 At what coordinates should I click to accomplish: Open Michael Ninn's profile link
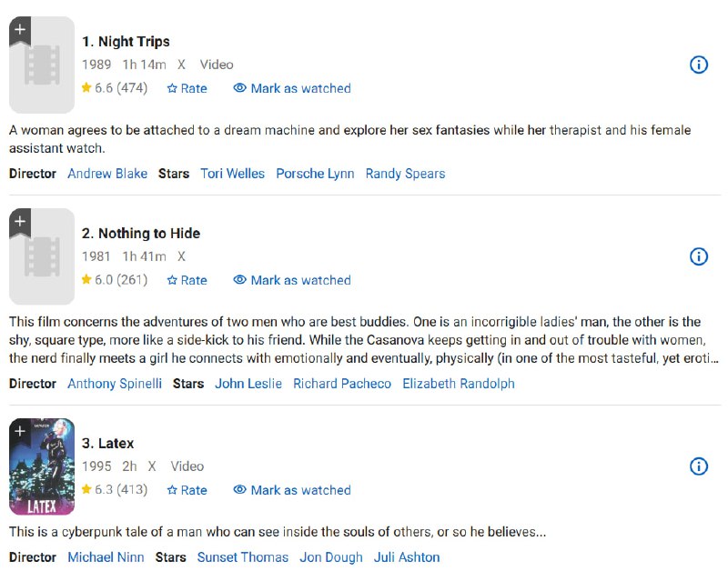pyautogui.click(x=106, y=557)
